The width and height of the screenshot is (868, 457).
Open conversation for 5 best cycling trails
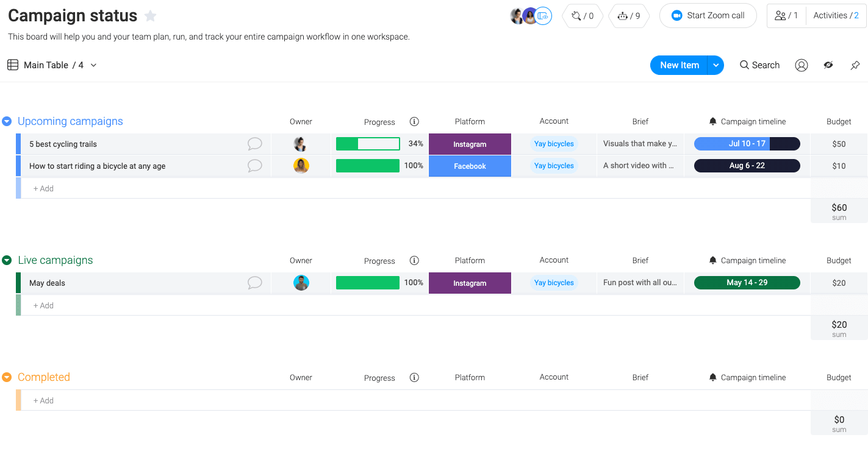pyautogui.click(x=255, y=144)
